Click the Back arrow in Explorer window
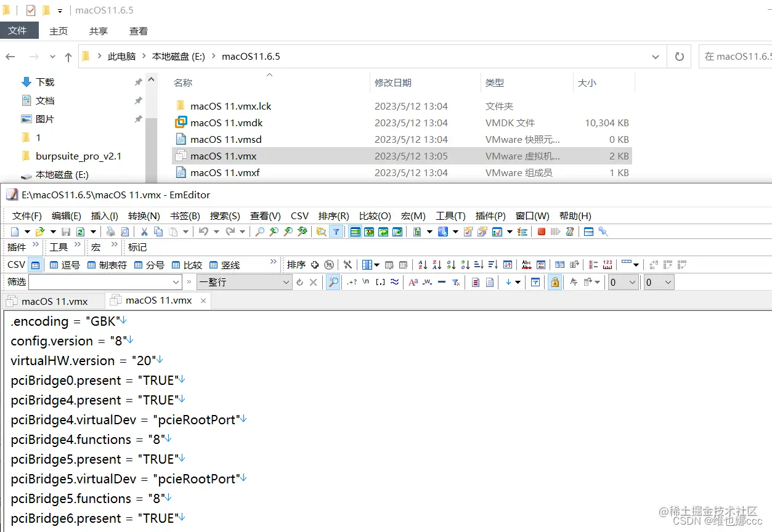Screen dimensions: 772x532 [10, 57]
